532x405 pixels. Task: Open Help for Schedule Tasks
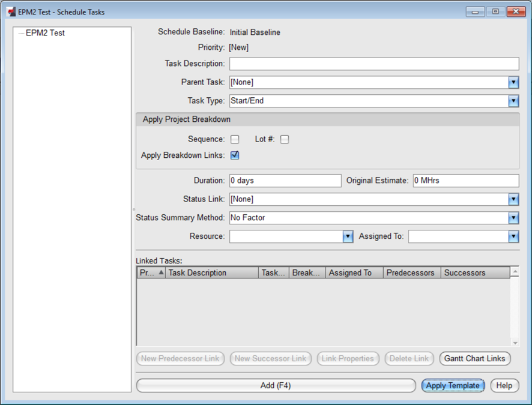coord(504,386)
